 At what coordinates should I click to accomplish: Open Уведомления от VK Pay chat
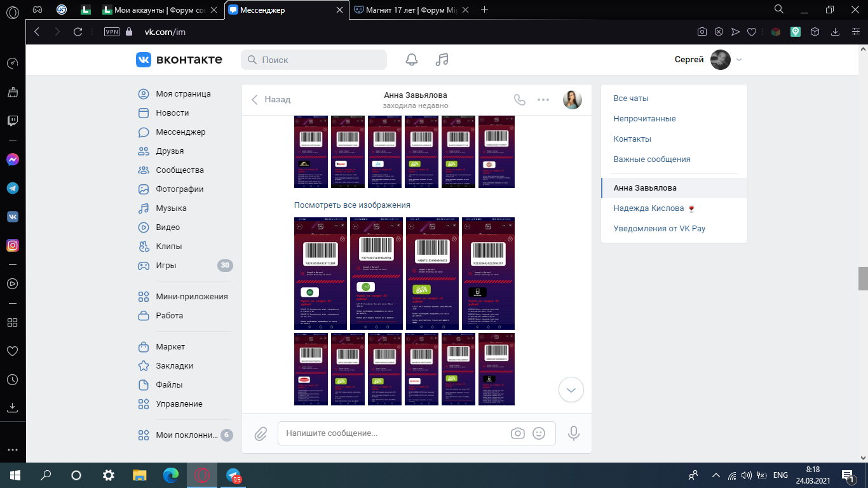[674, 229]
